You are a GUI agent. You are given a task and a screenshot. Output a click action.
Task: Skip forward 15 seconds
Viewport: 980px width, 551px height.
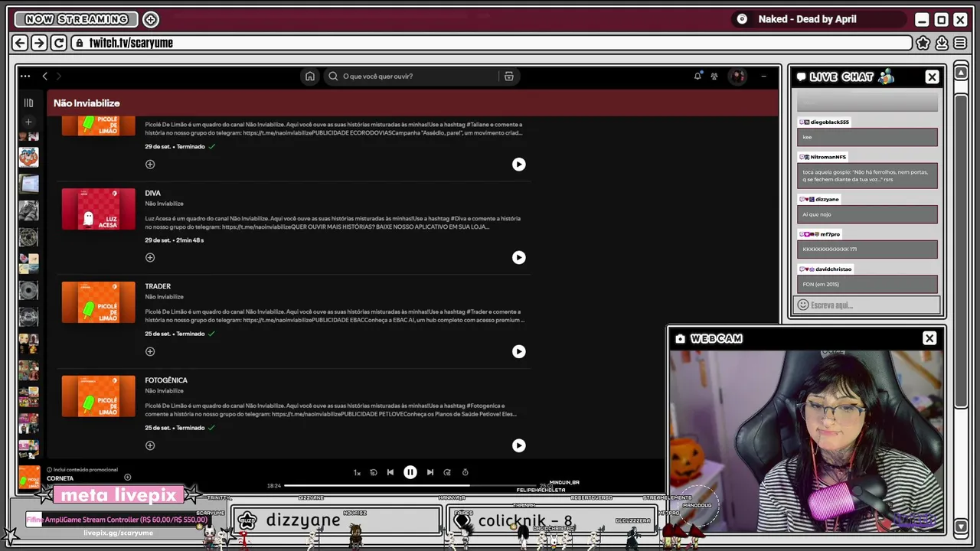click(x=447, y=472)
